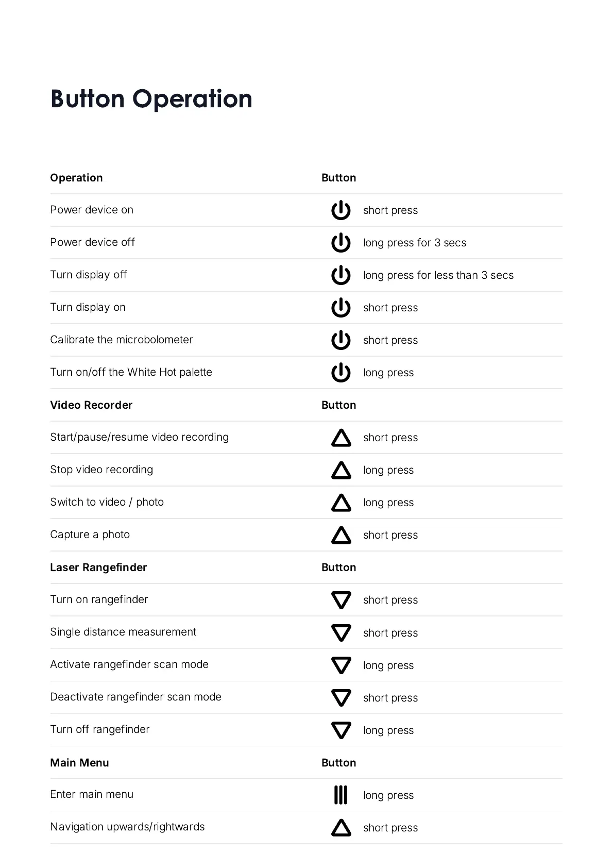Click the power icon next to Power device off
The image size is (613, 868).
[x=340, y=243]
